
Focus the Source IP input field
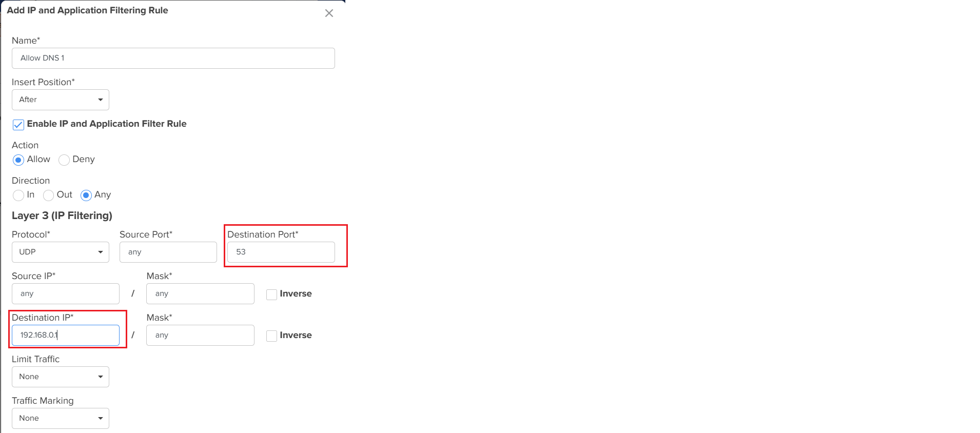tap(66, 294)
